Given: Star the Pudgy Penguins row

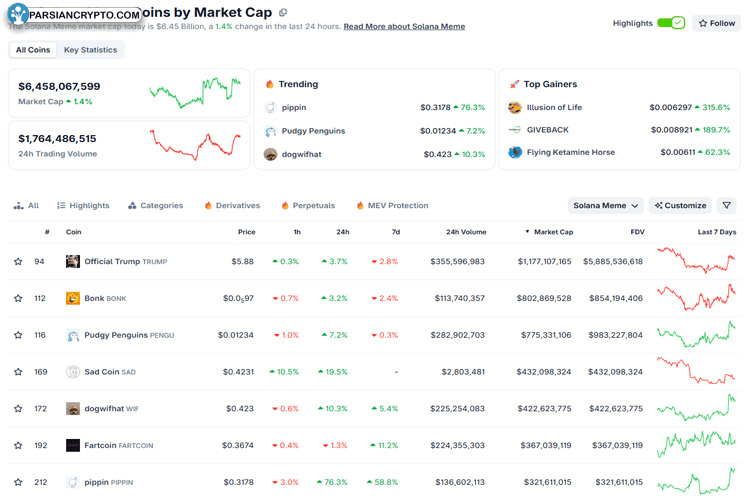Looking at the screenshot, I should click(18, 335).
